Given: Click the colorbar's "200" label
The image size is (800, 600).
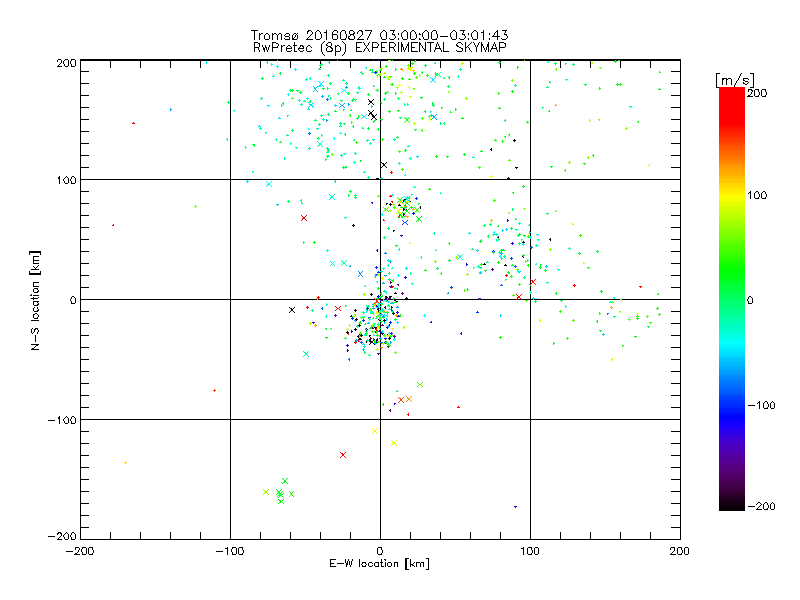Looking at the screenshot, I should click(x=757, y=93).
